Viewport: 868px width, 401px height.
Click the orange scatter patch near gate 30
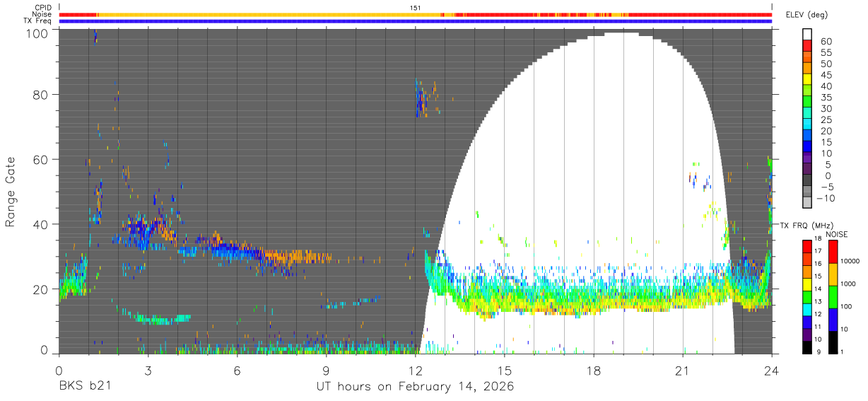click(297, 257)
